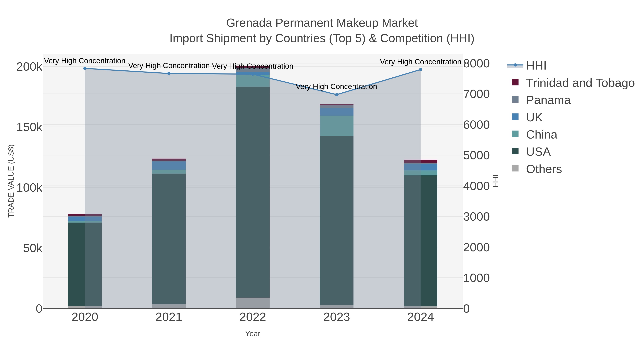Click the '100k' left axis tick label
This screenshot has height=362, width=644.
coord(30,188)
